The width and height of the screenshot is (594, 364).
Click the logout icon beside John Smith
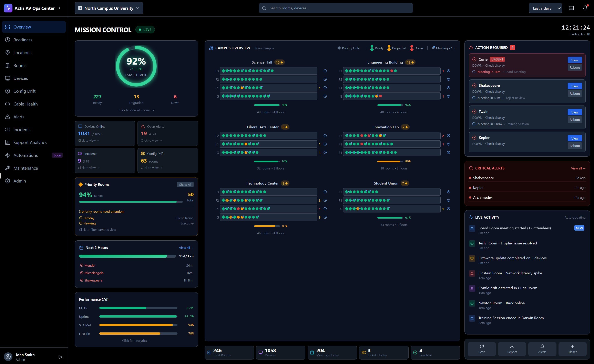(x=61, y=356)
